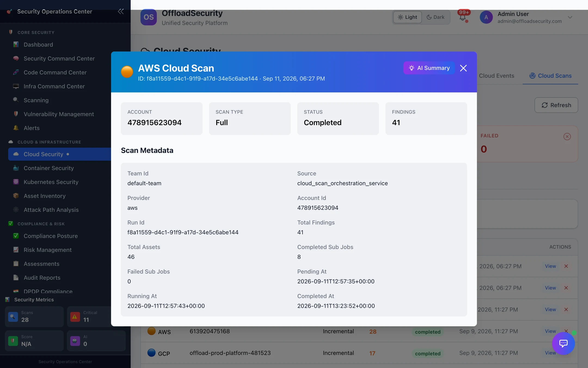Click the Scans 28 metric card
The image size is (588, 368).
pos(34,316)
